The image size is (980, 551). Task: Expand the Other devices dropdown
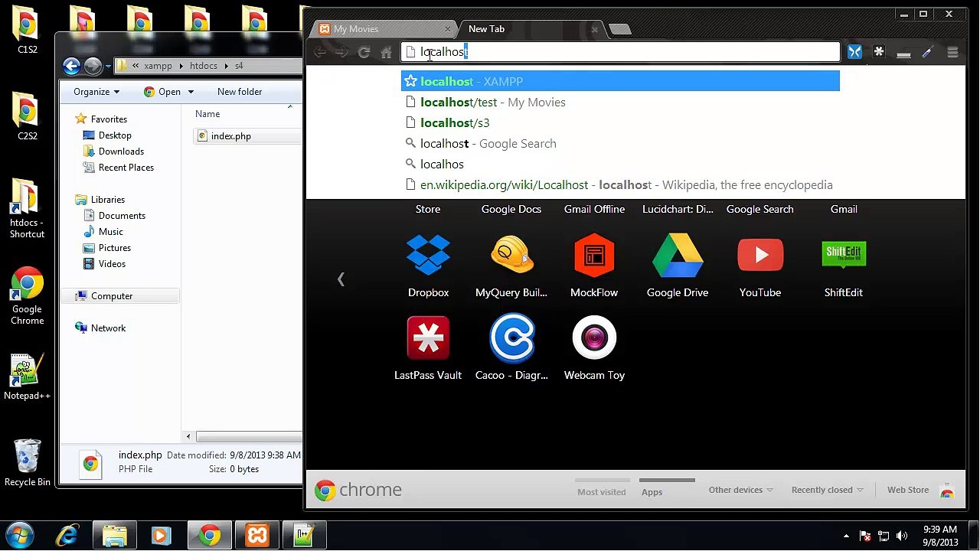pyautogui.click(x=740, y=490)
